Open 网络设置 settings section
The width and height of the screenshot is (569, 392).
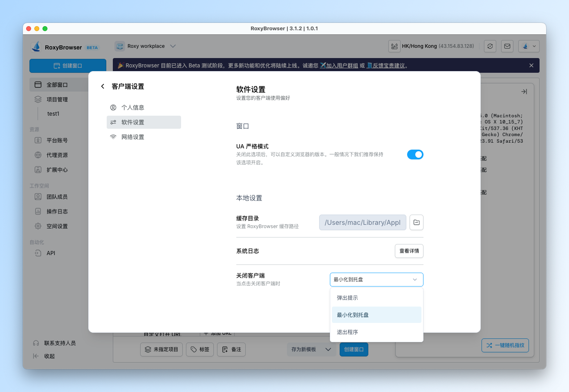[x=143, y=137]
